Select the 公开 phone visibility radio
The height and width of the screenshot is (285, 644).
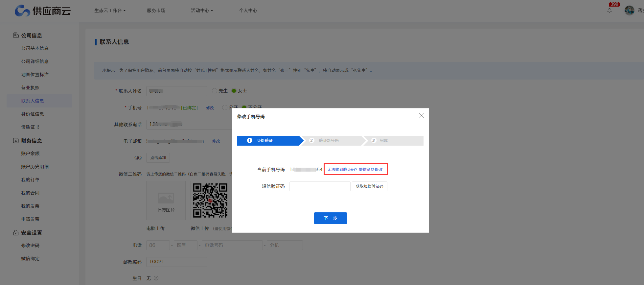(x=225, y=107)
